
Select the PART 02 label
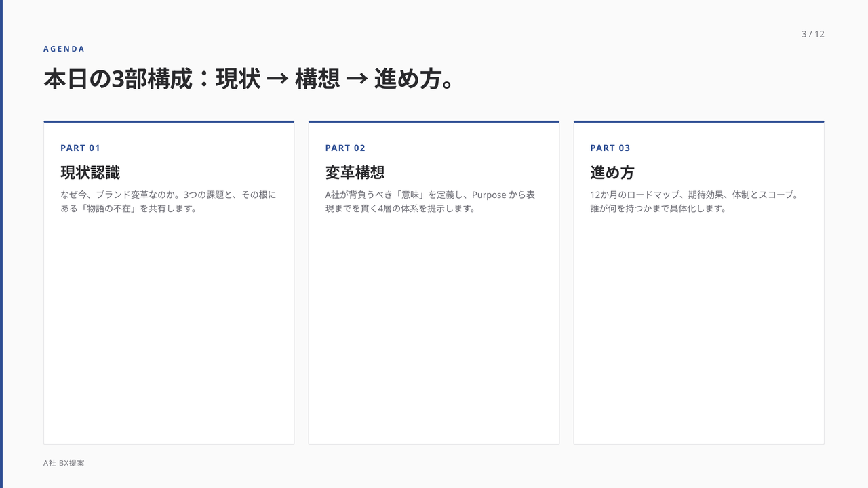[x=345, y=148]
